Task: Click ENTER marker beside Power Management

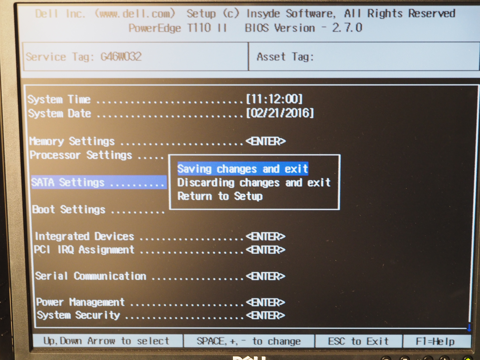Action: click(x=266, y=302)
